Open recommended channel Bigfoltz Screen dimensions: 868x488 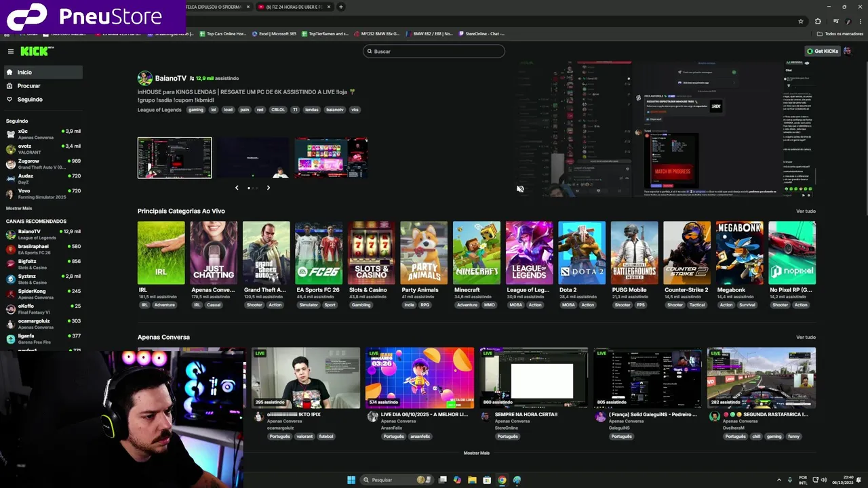(x=42, y=264)
